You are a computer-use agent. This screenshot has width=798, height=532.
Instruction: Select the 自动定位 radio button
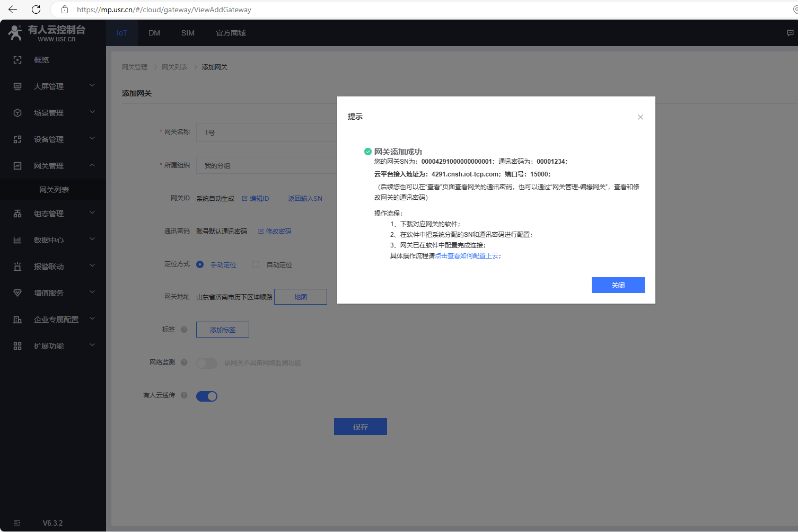pos(256,264)
